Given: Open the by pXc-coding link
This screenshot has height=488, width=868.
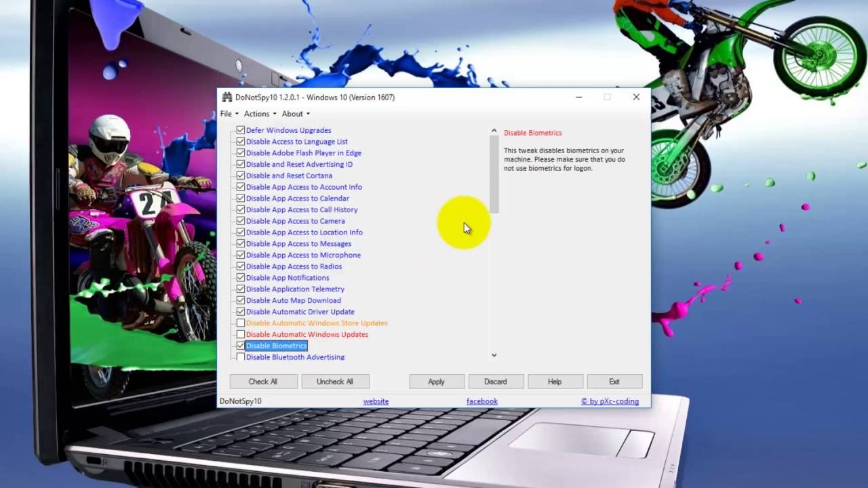Looking at the screenshot, I should tap(610, 401).
